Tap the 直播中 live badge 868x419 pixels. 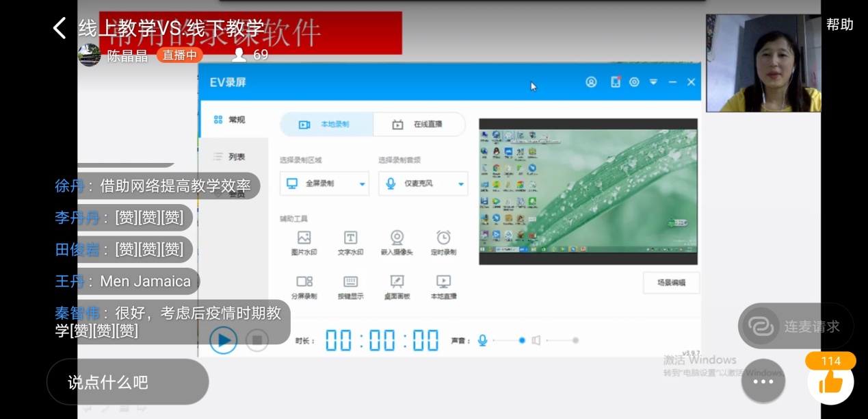[180, 55]
